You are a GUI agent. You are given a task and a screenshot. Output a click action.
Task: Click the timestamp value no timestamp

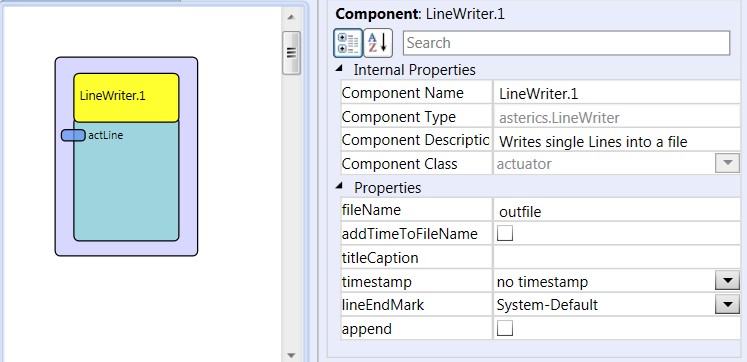(x=542, y=282)
